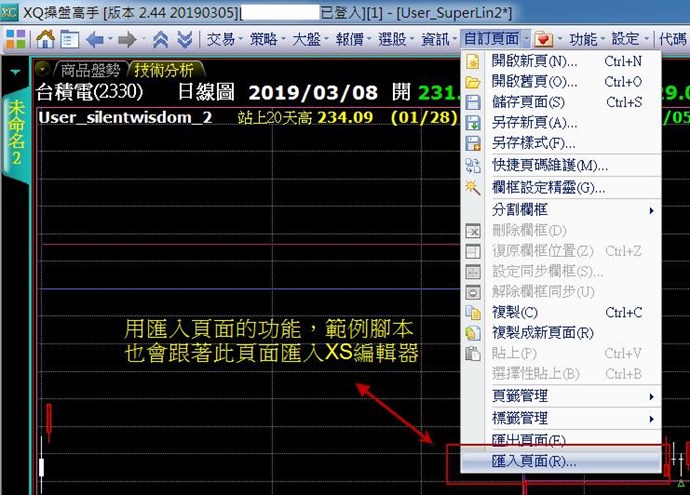Select 匯入頁面(R)... from the menu
The height and width of the screenshot is (495, 690).
coord(534,462)
